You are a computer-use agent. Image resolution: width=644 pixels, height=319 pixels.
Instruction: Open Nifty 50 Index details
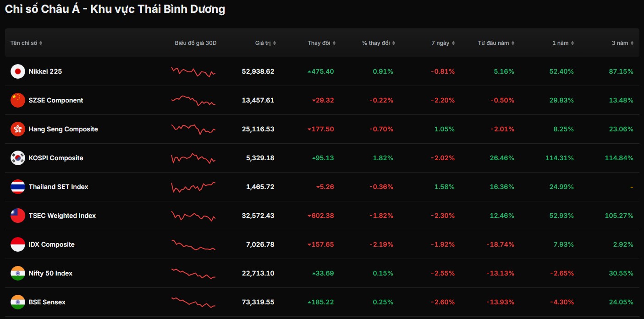tap(50, 273)
